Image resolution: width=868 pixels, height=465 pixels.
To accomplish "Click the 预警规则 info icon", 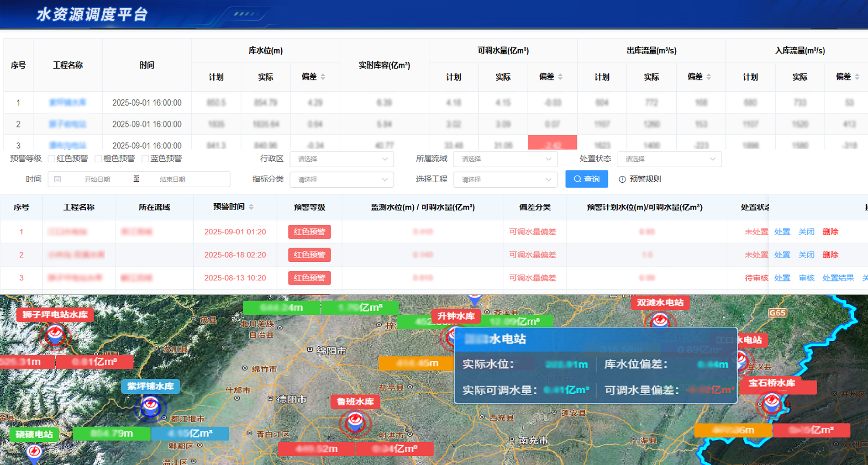I will coord(622,180).
